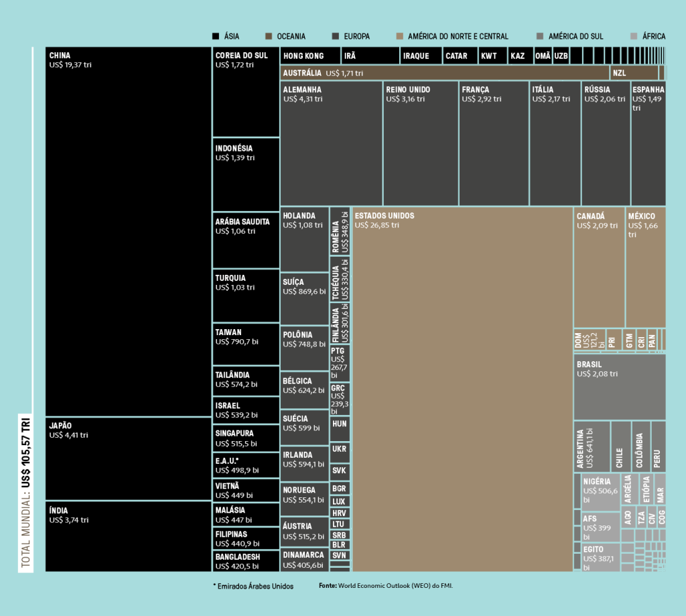Select the China block US$ 19,37 tri

point(128,232)
